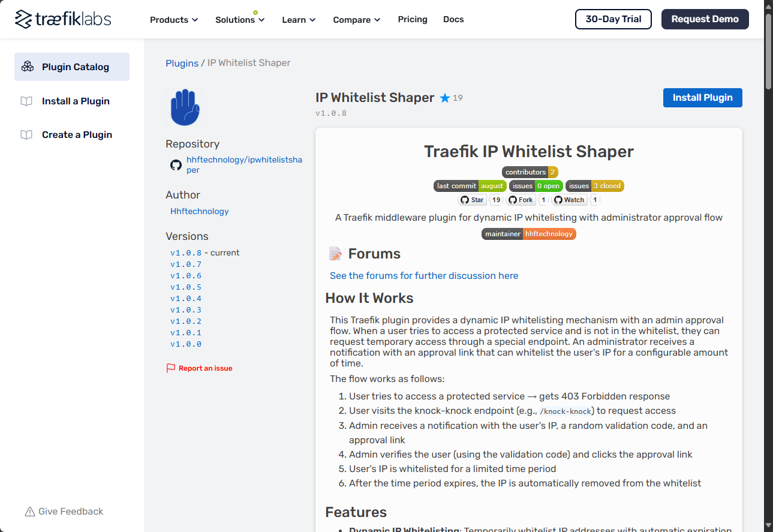Open the hhftechnology/ipwhitelistshaper repository link
773x532 pixels.
(x=244, y=165)
